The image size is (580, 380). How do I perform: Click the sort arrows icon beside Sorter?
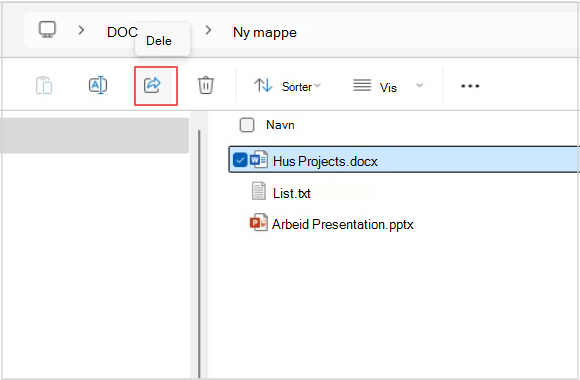[263, 85]
